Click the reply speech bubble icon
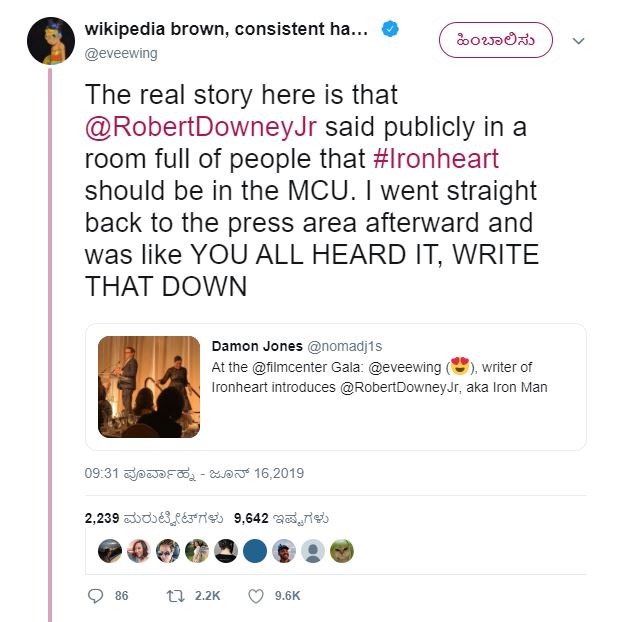 96,595
